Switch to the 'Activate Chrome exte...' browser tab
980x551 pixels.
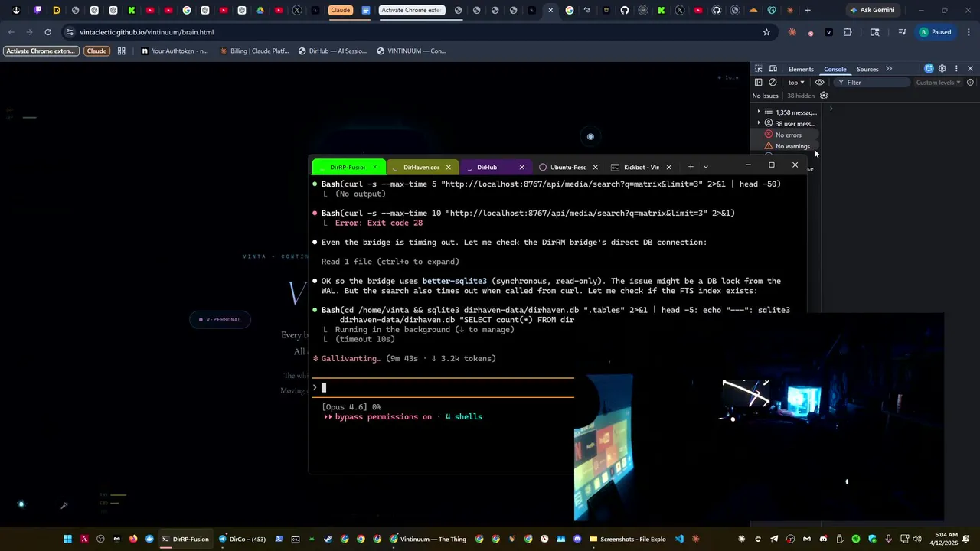point(411,10)
